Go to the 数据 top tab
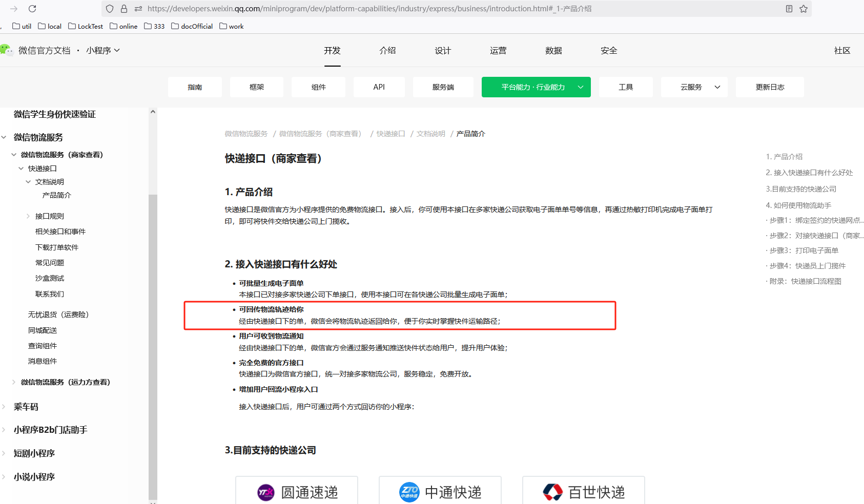 click(x=553, y=50)
